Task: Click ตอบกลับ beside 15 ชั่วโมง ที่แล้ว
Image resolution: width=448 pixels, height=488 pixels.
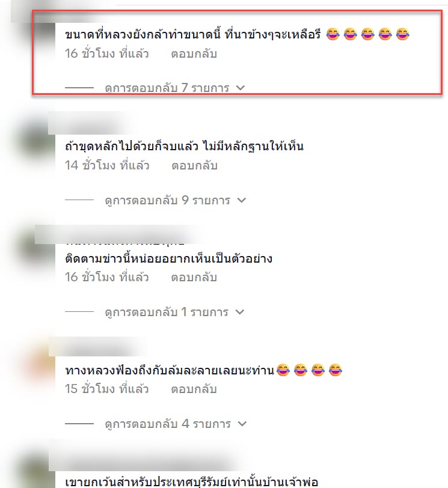Action: coord(194,389)
